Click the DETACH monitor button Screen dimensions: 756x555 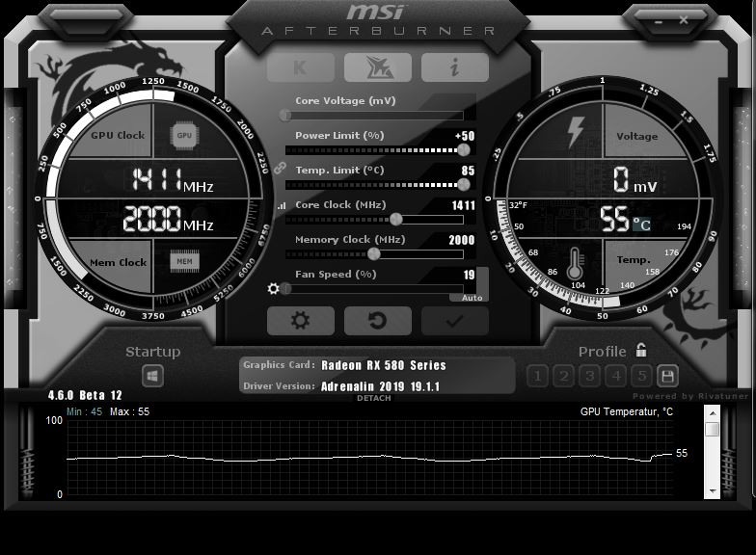(374, 398)
